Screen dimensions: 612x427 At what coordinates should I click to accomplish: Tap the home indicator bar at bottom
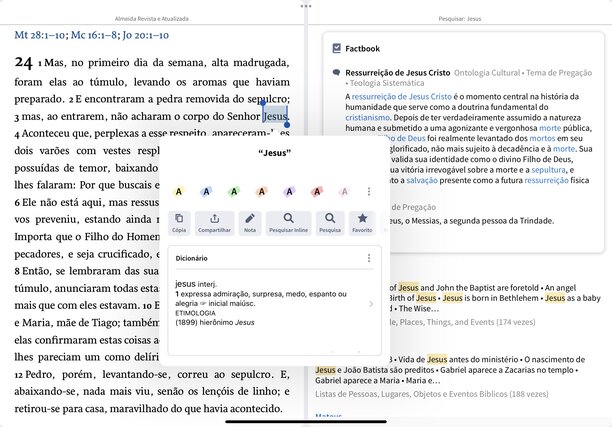306,422
